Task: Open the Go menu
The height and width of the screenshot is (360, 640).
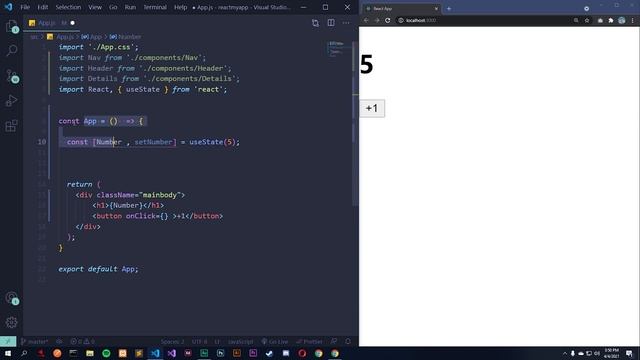Action: pos(113,7)
